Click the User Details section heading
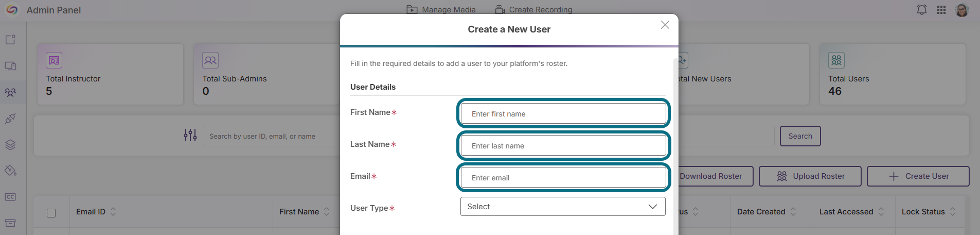980x235 pixels. pos(373,87)
